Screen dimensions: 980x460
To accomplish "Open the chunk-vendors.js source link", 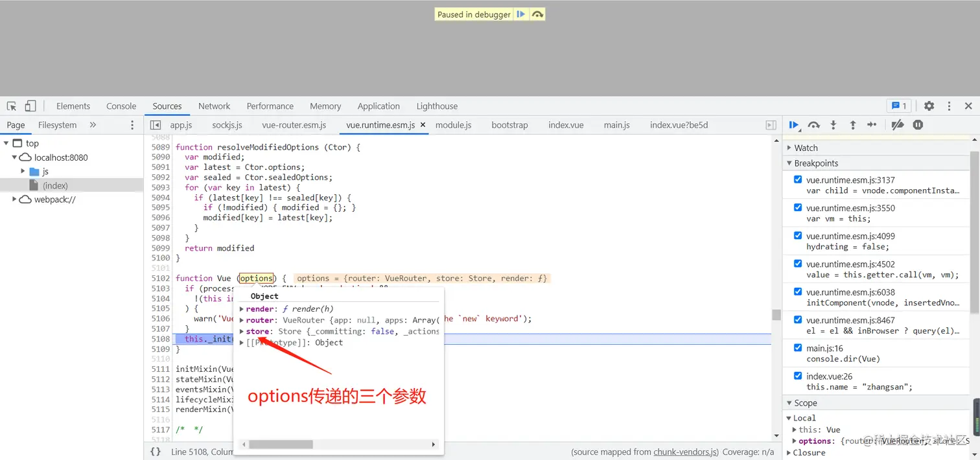I will [x=685, y=452].
